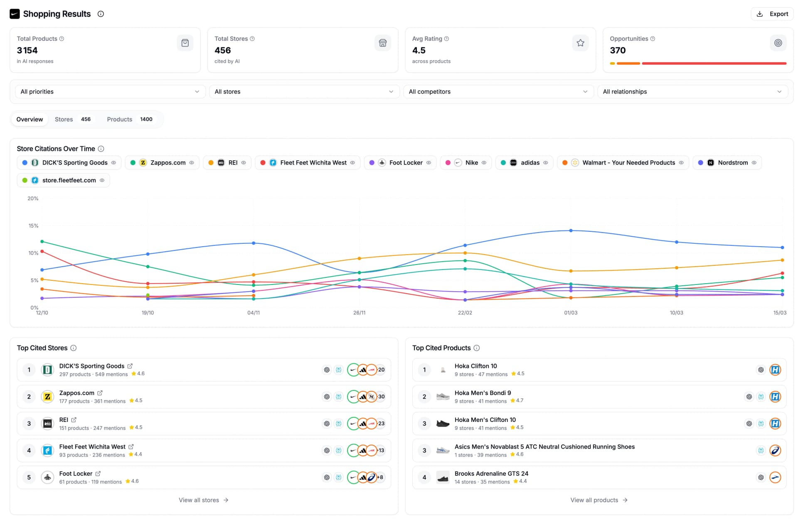Viewport: 798px width, 532px height.
Task: Toggle visibility of adidas series
Action: (x=545, y=163)
